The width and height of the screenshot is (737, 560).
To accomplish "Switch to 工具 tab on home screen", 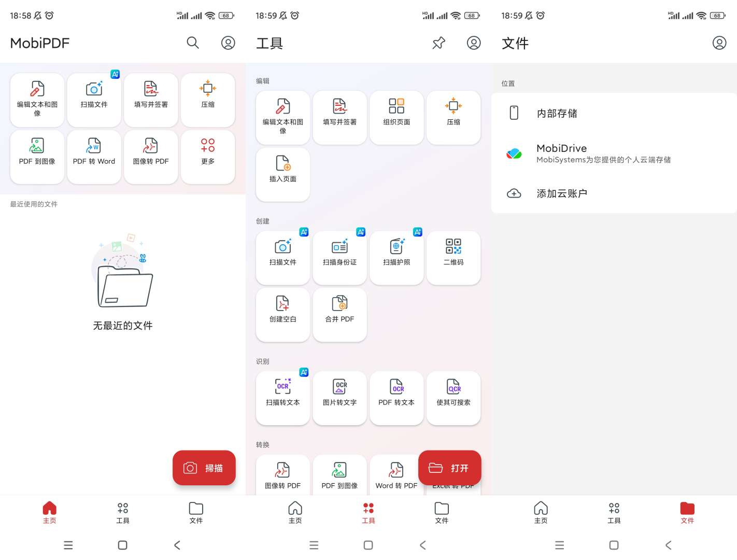I will pyautogui.click(x=123, y=513).
